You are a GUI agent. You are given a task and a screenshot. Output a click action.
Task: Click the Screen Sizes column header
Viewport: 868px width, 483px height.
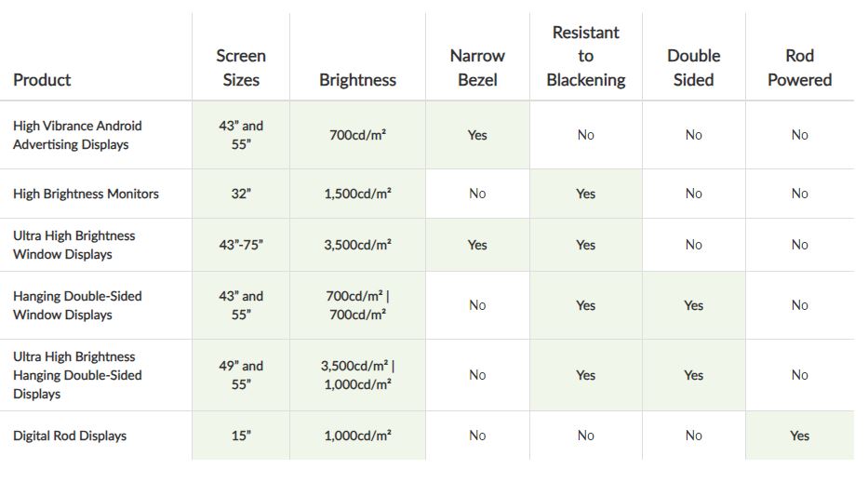(241, 68)
